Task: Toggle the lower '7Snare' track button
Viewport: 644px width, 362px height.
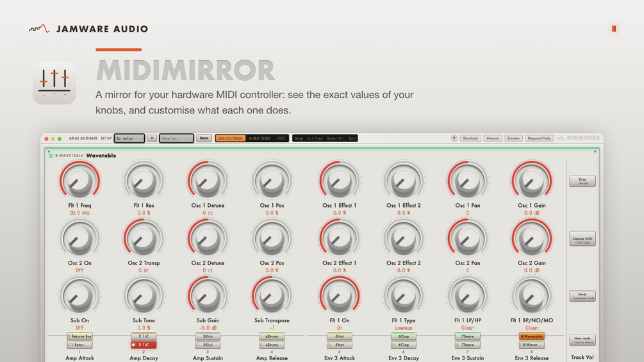Action: pyautogui.click(x=467, y=345)
